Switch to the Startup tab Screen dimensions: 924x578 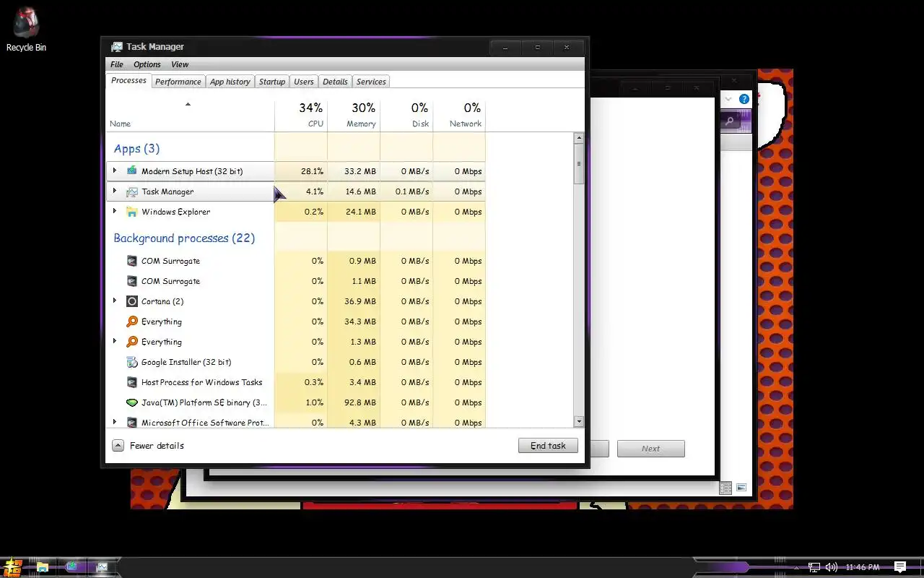272,82
